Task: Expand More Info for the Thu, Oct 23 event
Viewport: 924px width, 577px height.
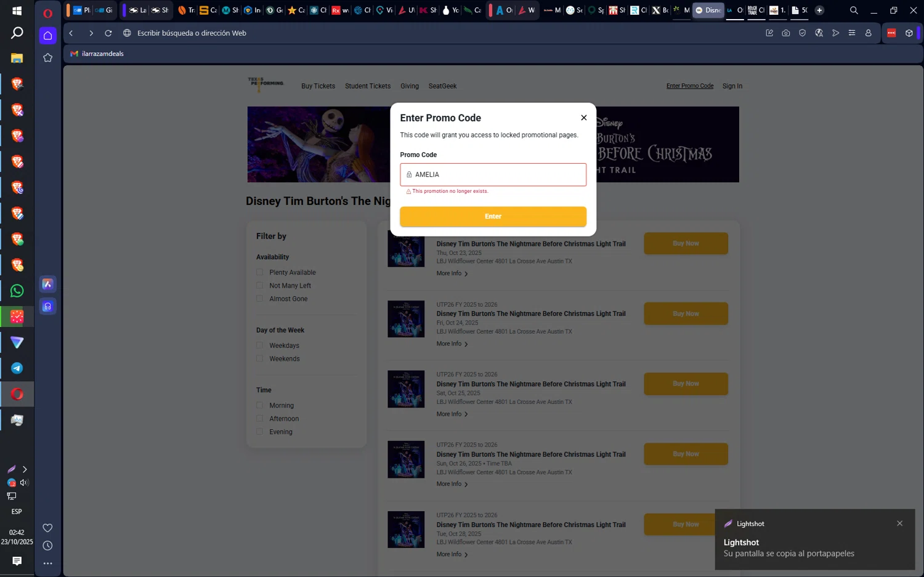Action: [452, 273]
